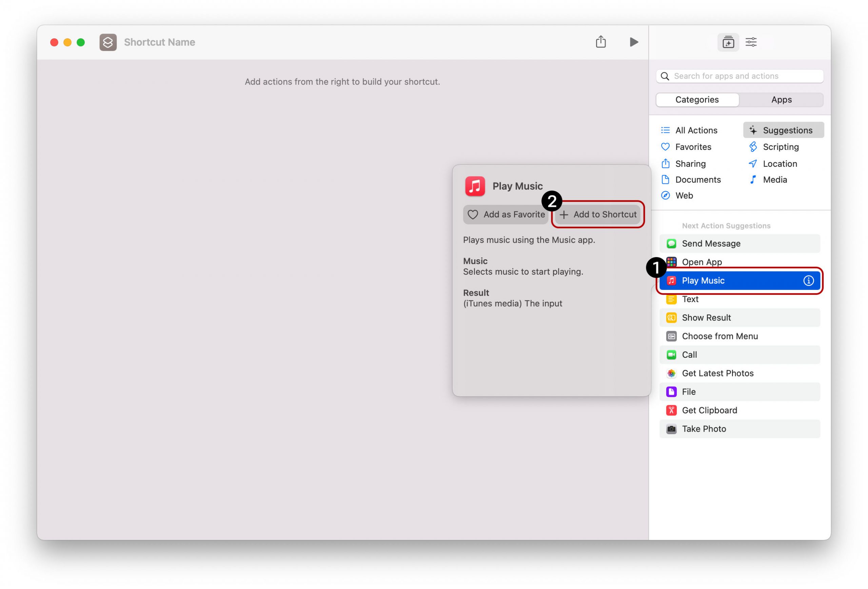The width and height of the screenshot is (868, 589).
Task: Click the shortcut icon next to Shortcut Name
Action: [x=108, y=42]
